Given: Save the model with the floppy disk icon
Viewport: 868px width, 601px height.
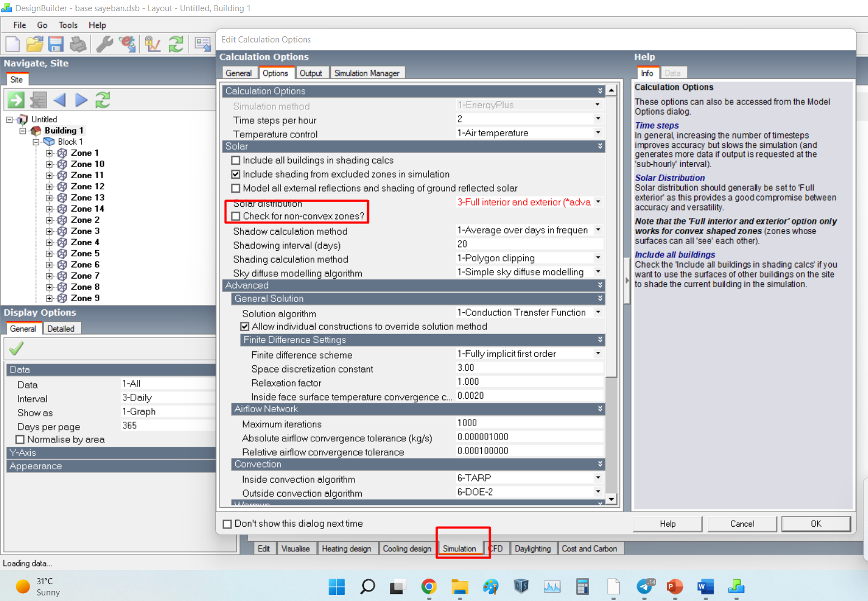Looking at the screenshot, I should [56, 44].
